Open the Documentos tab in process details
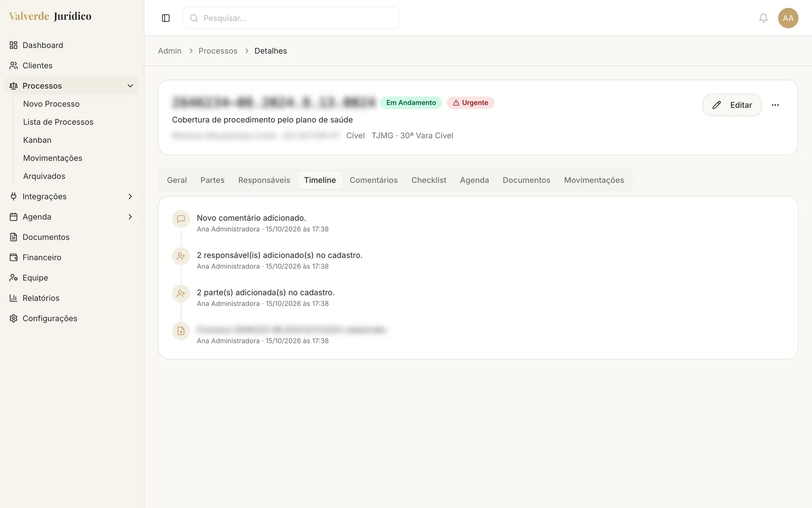This screenshot has width=812, height=508. point(526,180)
